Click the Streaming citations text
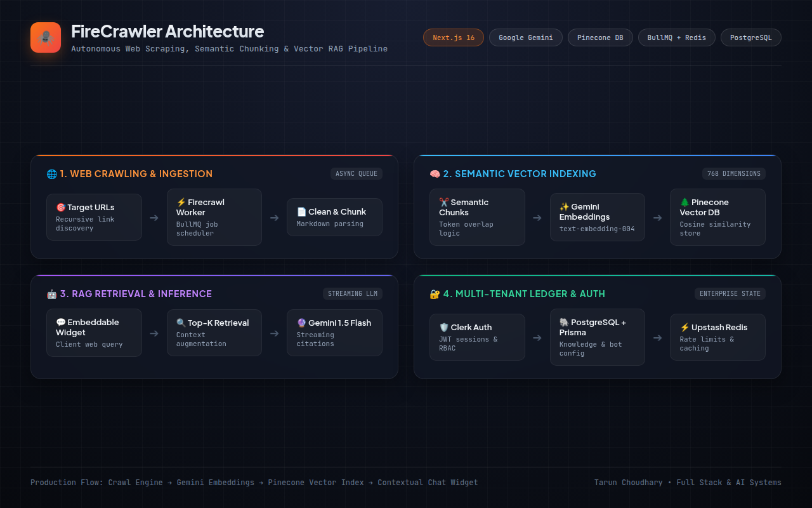The image size is (812, 508). [315, 339]
